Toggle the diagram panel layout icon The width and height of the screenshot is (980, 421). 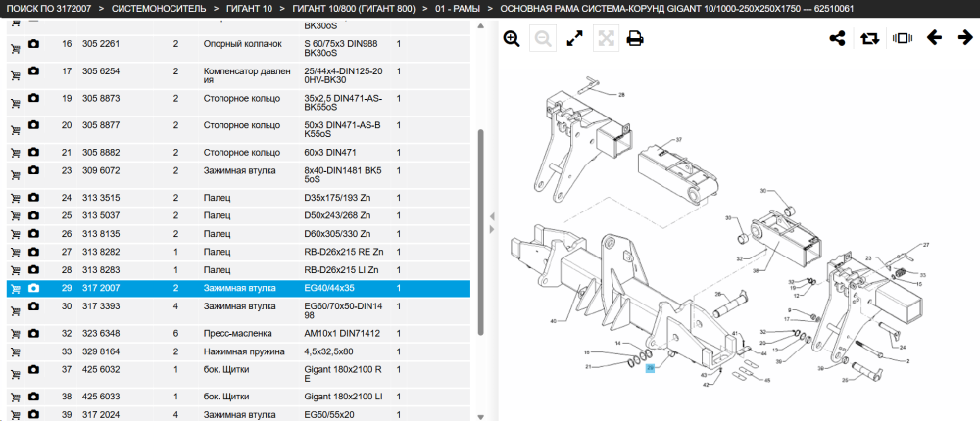pyautogui.click(x=903, y=39)
